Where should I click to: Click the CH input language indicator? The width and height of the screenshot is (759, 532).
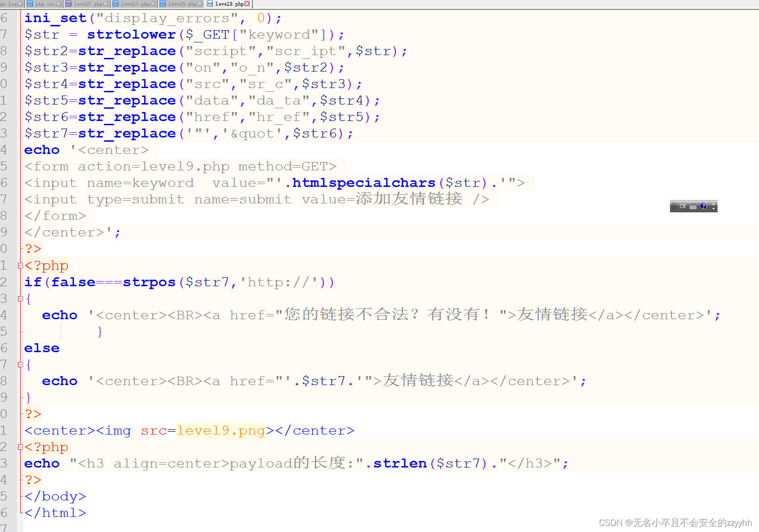(x=682, y=207)
